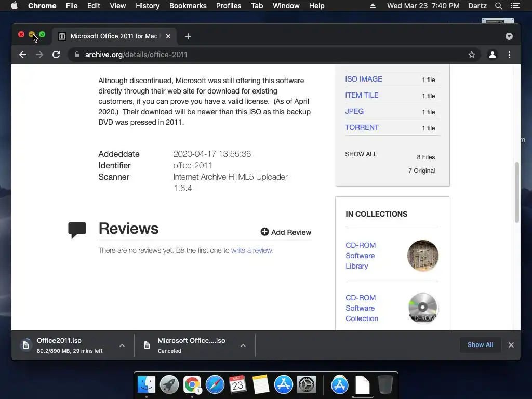
Task: Open System Preferences gear in Dock
Action: pos(307,384)
